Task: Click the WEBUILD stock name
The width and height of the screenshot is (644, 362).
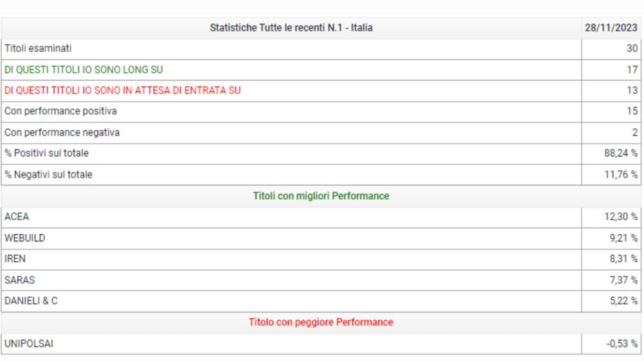Action: pyautogui.click(x=25, y=238)
